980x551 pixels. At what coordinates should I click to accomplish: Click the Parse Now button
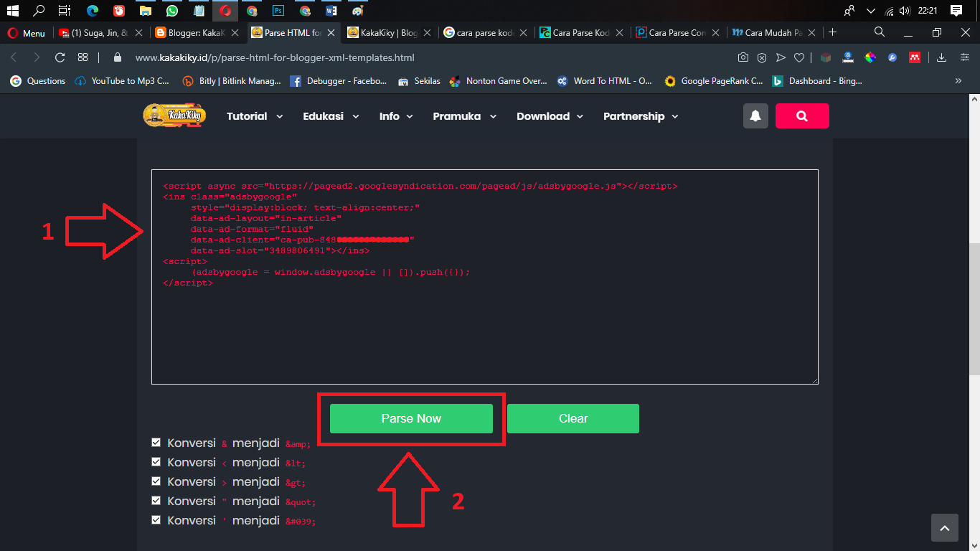click(411, 419)
